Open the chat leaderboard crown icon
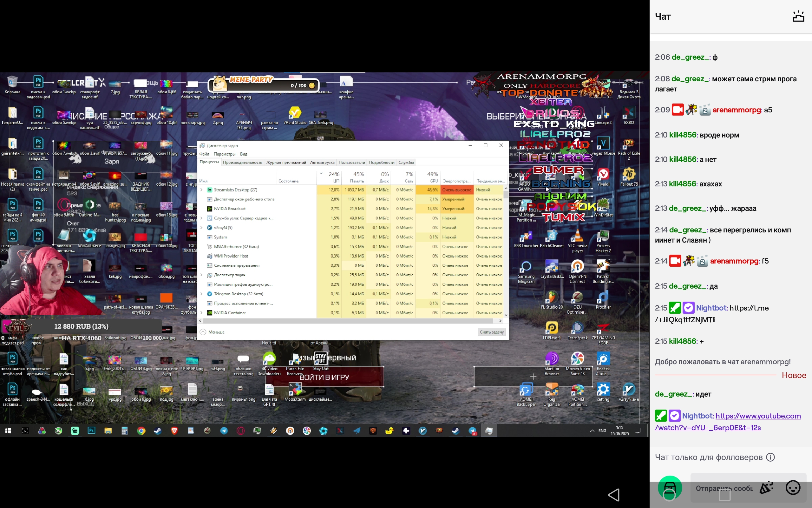The width and height of the screenshot is (812, 508). (x=798, y=16)
